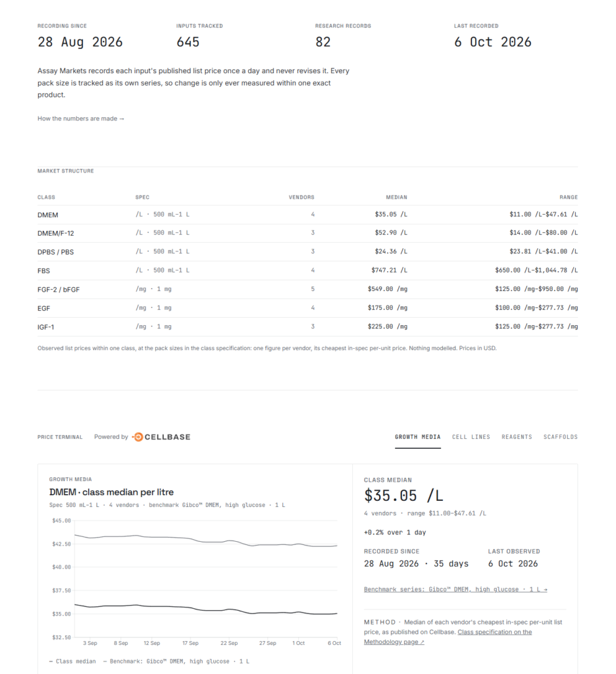Click the Vendors column header
This screenshot has height=674, width=616.
[301, 197]
